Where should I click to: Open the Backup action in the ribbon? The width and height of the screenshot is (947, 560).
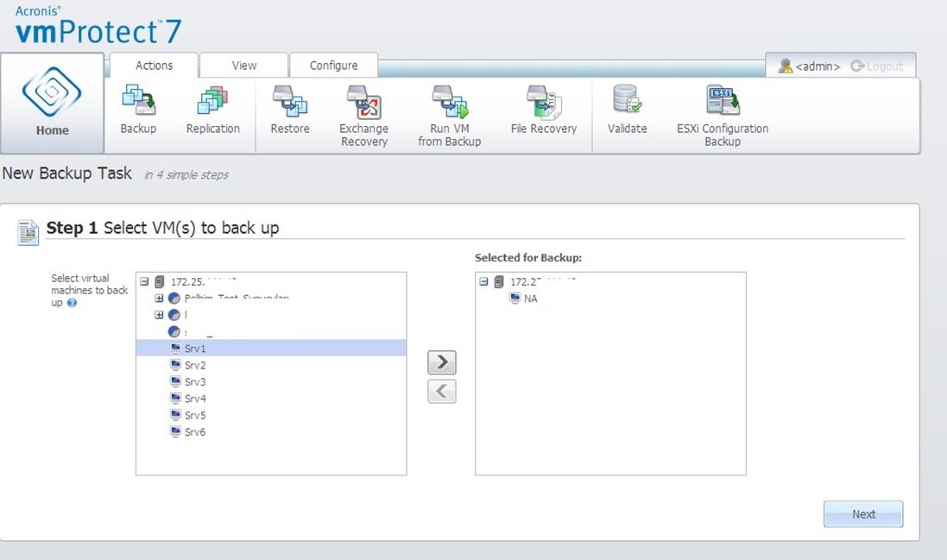(138, 110)
